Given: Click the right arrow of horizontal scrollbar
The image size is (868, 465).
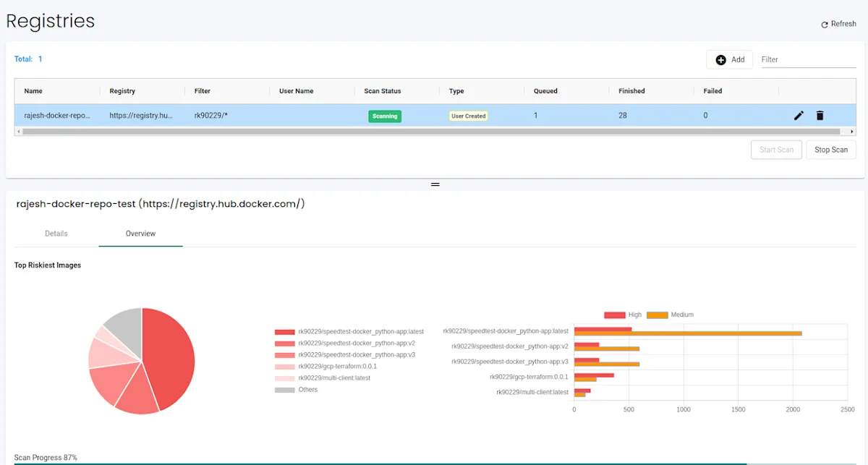Looking at the screenshot, I should click(x=852, y=132).
